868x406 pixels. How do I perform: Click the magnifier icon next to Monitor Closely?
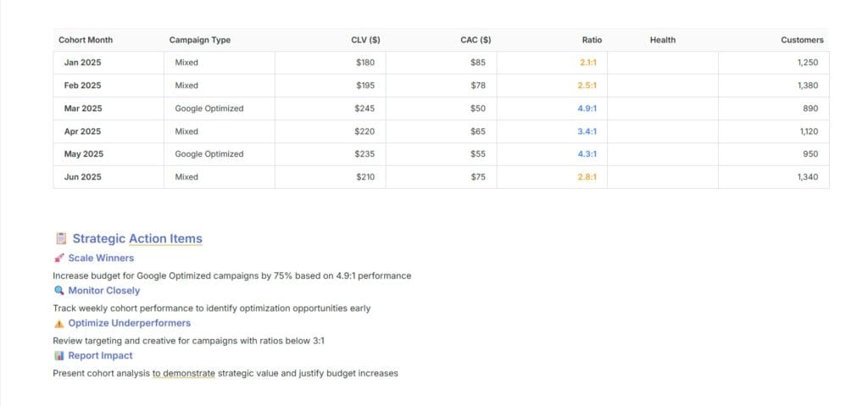pyautogui.click(x=58, y=291)
